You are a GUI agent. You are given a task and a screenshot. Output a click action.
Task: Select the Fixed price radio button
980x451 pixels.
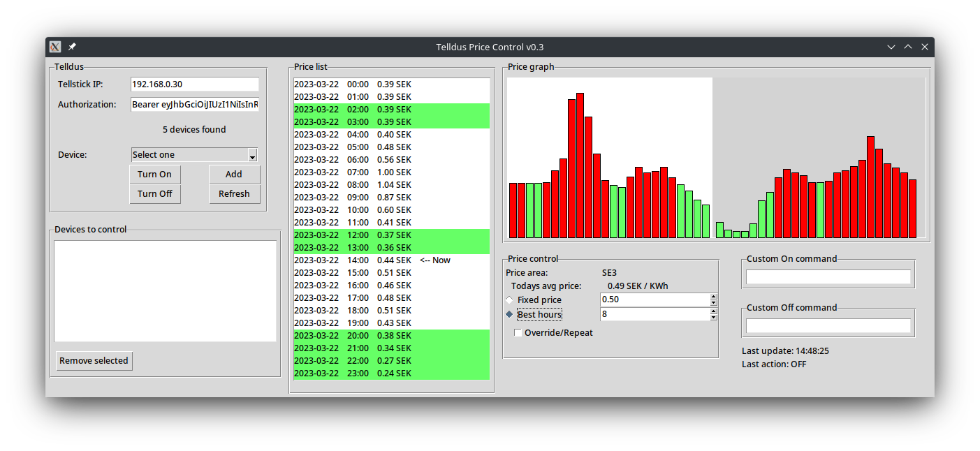pos(509,300)
